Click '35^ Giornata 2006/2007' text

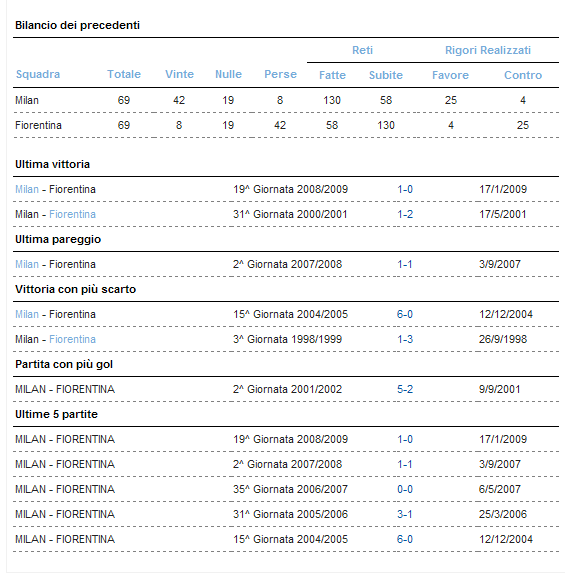point(290,489)
